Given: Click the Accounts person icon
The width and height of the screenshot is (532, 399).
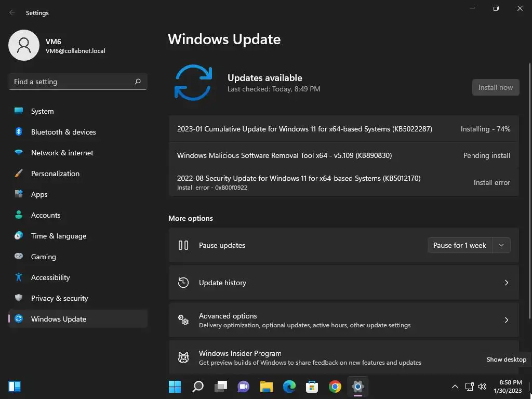Looking at the screenshot, I should pos(19,215).
